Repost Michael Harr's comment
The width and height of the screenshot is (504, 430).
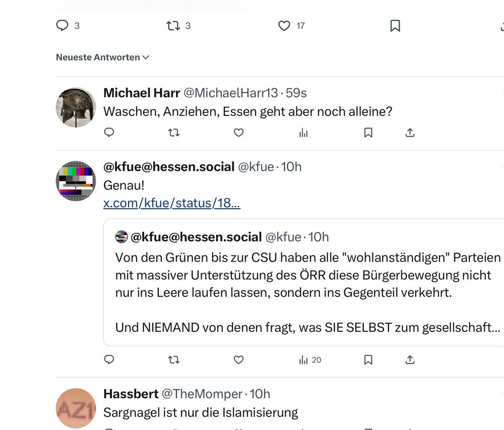point(173,133)
